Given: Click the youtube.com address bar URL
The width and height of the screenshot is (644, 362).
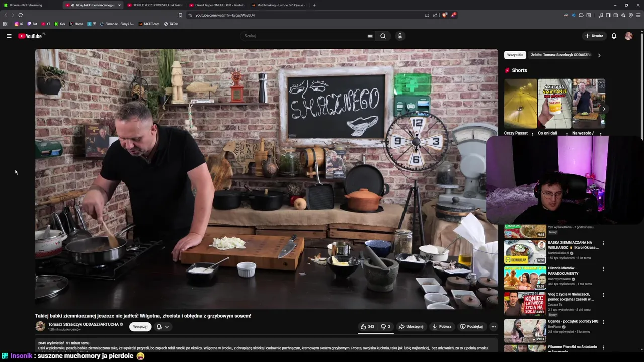Looking at the screenshot, I should pos(225,15).
